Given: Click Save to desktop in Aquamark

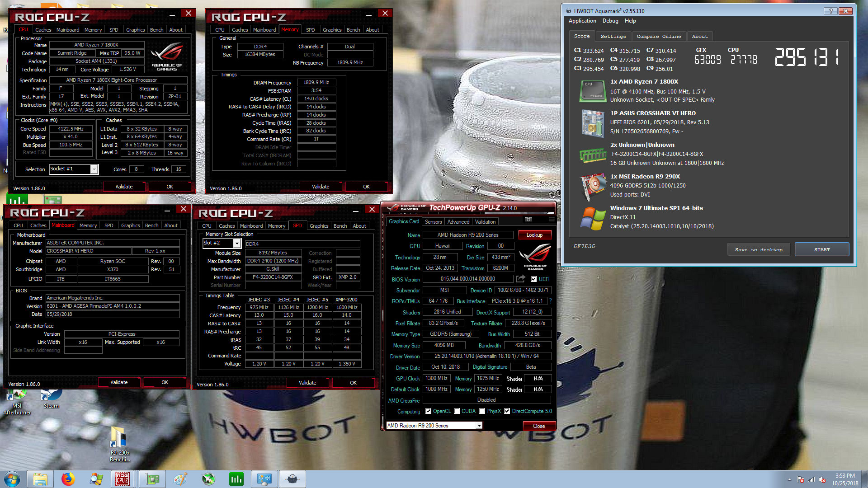Looking at the screenshot, I should 758,249.
